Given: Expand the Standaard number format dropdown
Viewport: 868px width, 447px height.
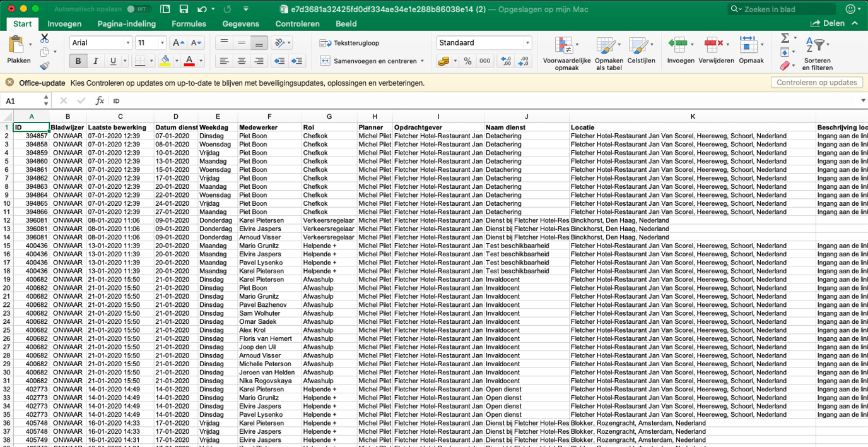Looking at the screenshot, I should pyautogui.click(x=527, y=43).
